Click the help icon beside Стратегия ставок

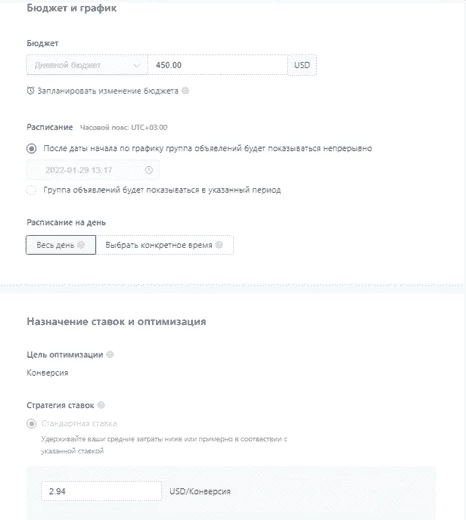click(101, 405)
